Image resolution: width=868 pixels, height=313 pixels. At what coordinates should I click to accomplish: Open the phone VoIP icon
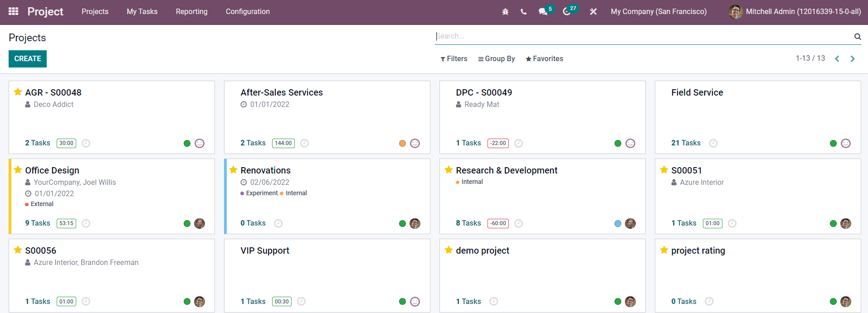[524, 12]
